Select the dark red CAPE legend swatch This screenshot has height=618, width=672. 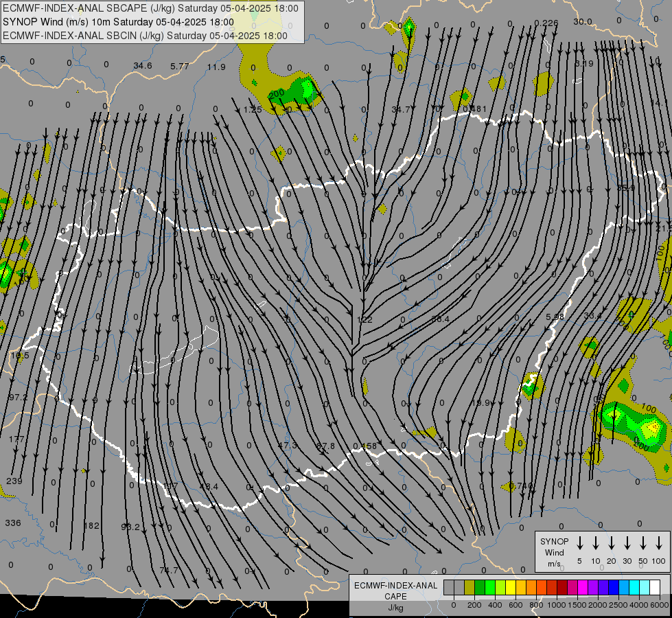click(562, 587)
